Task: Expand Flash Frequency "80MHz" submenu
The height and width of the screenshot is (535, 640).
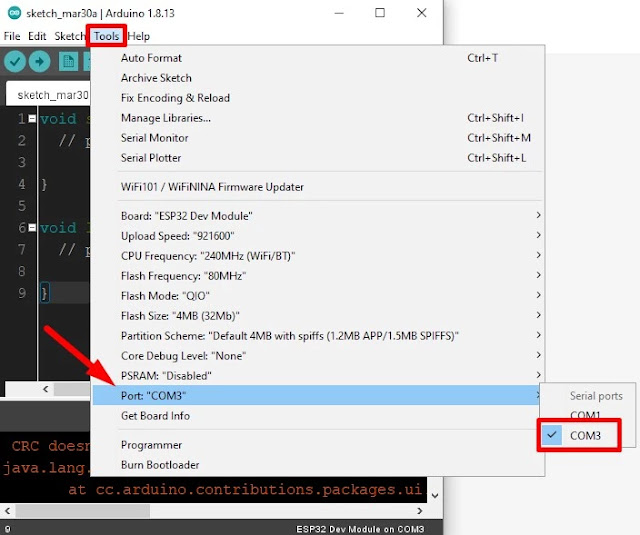Action: coord(318,276)
